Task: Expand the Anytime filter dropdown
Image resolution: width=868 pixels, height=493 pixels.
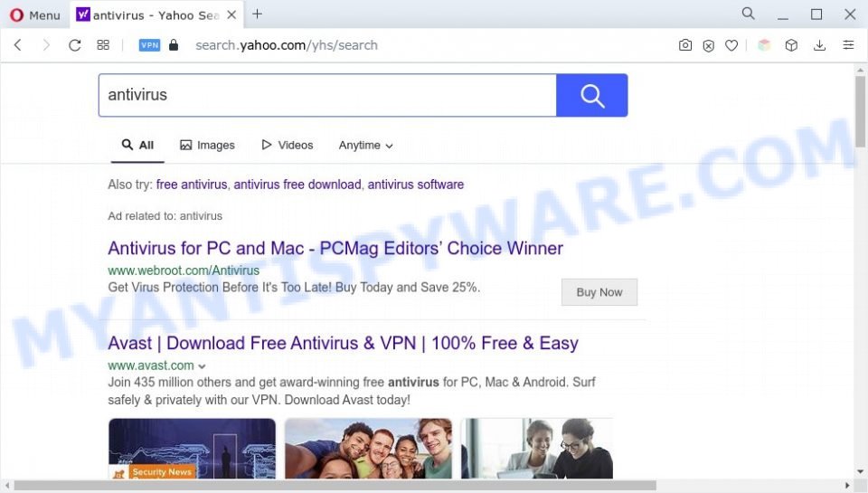Action: [x=365, y=145]
